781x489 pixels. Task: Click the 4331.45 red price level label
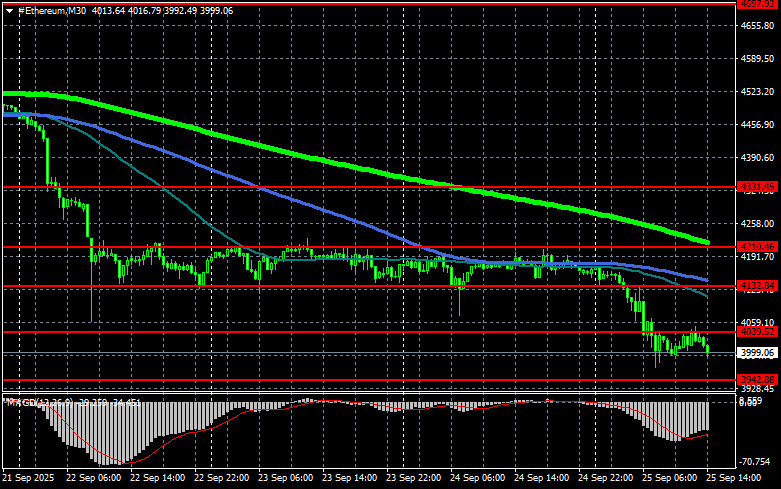757,187
